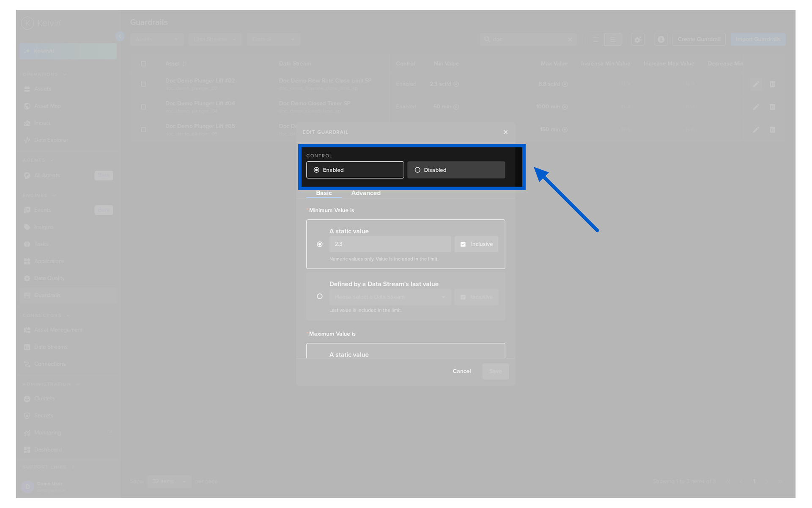
Task: Choose static value for Minimum Value
Action: 320,244
